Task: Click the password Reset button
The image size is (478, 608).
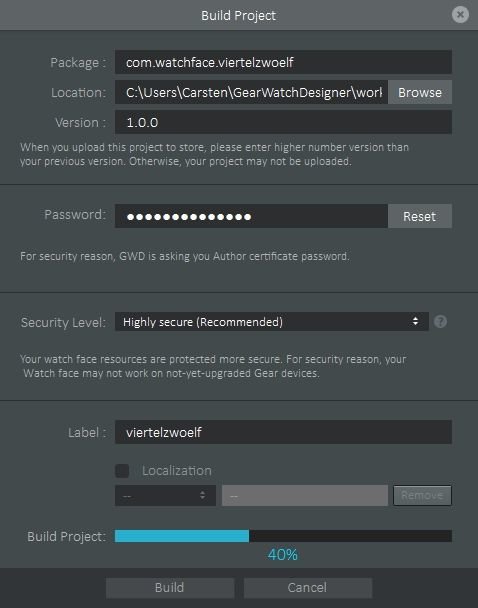Action: [420, 216]
